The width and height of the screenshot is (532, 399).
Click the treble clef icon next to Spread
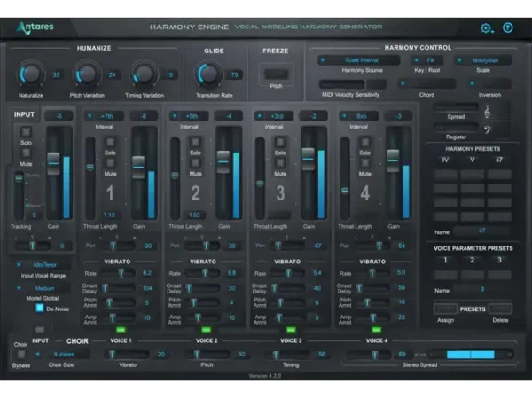(488, 112)
